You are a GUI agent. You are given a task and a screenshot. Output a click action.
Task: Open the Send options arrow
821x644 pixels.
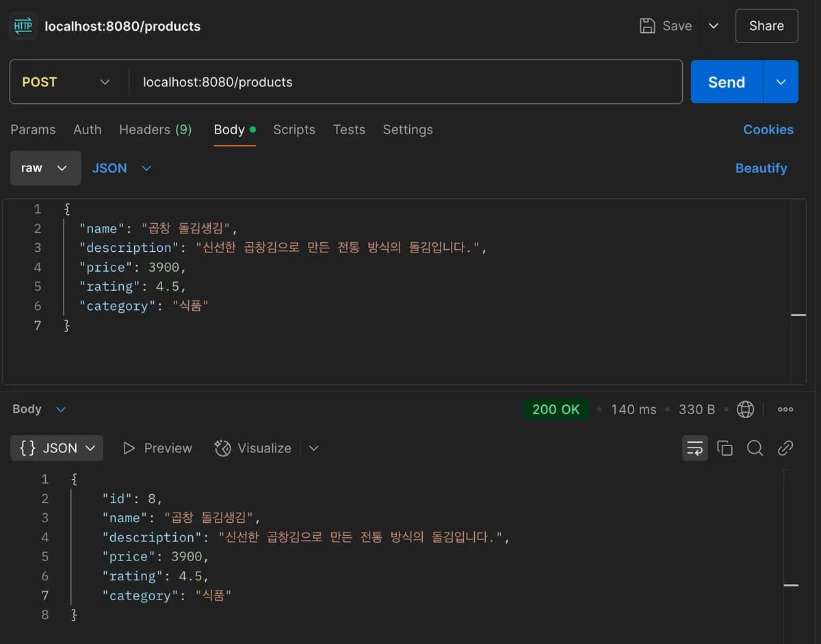(x=781, y=82)
